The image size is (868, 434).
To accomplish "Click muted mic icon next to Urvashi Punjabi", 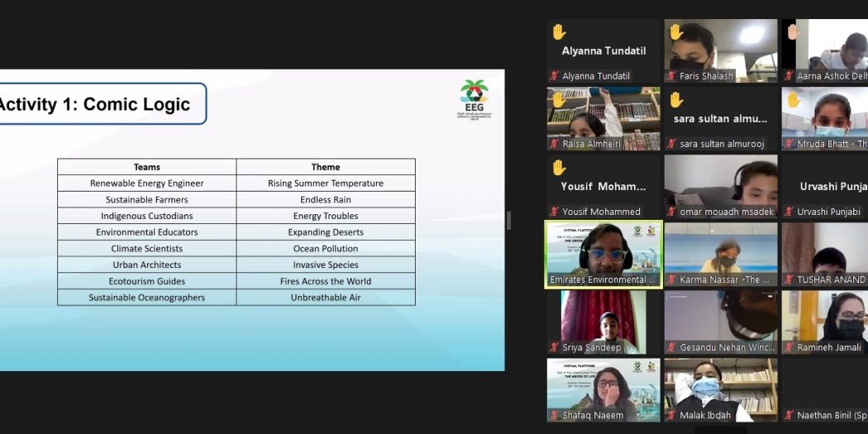I will click(x=789, y=212).
